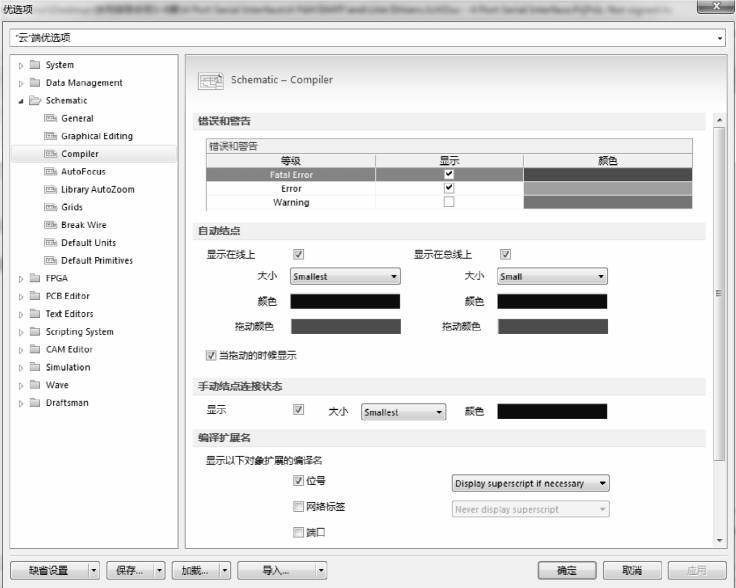This screenshot has width=736, height=588.
Task: Click the FPGA folder icon
Action: click(x=35, y=278)
